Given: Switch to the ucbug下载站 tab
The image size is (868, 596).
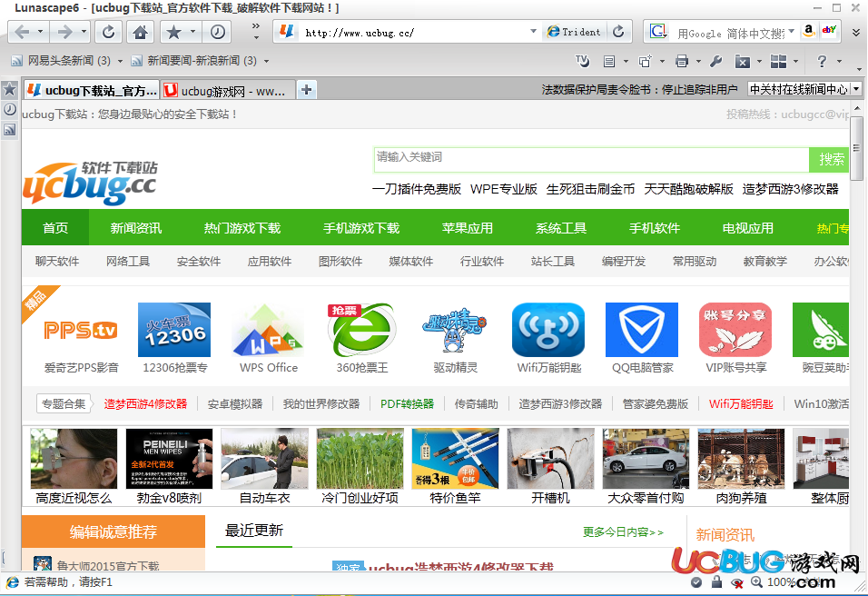Looking at the screenshot, I should [92, 90].
